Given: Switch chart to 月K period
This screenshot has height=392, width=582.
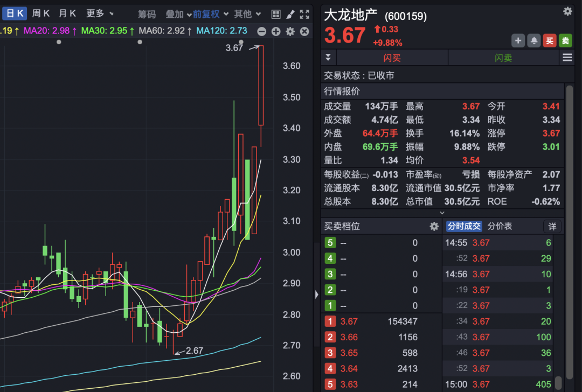Looking at the screenshot, I should 67,13.
